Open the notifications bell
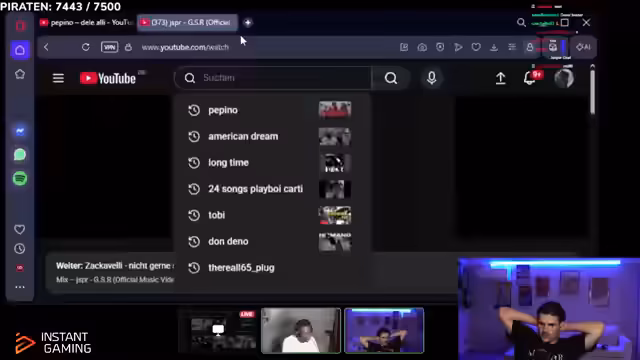 click(529, 78)
